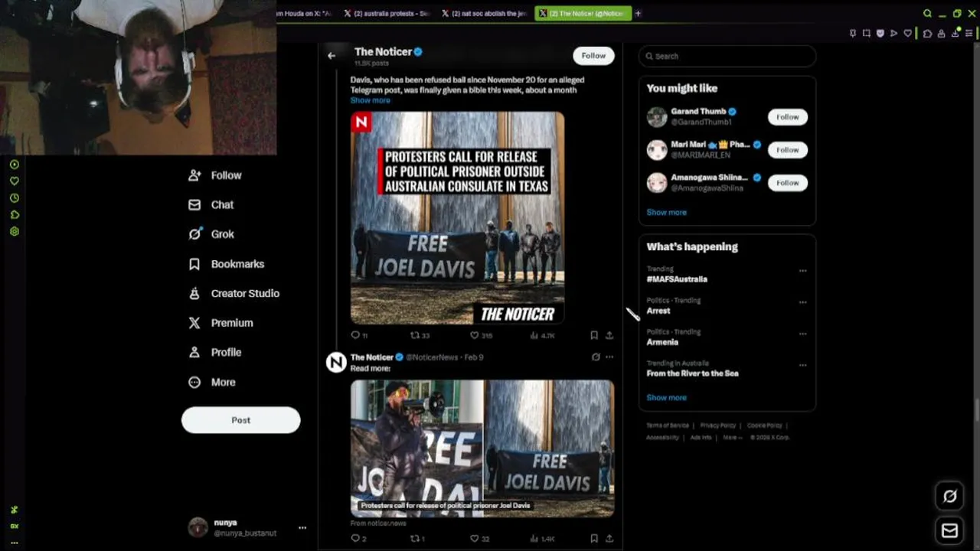This screenshot has width=980, height=551.
Task: Reply to the Feb 9 post with 2 replies
Action: 358,539
